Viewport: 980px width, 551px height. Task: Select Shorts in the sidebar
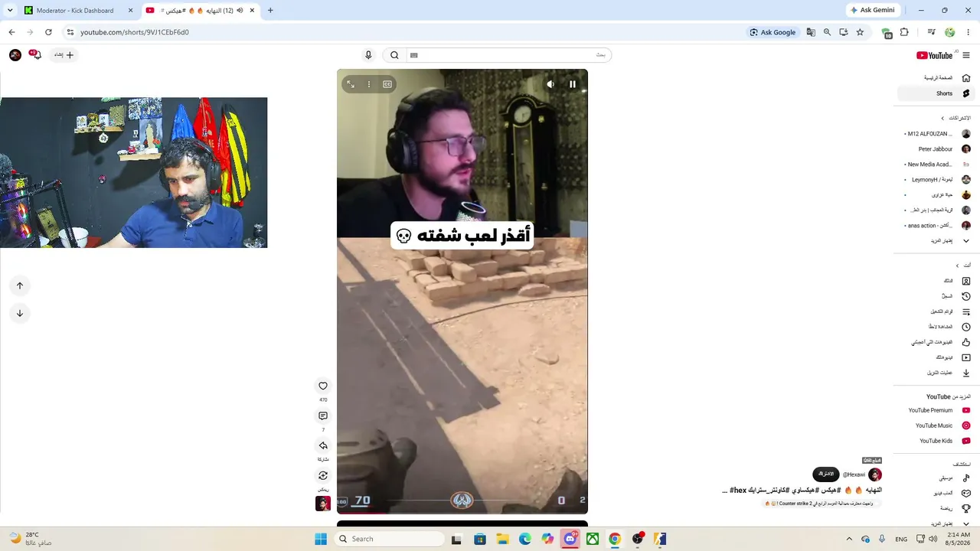coord(936,93)
